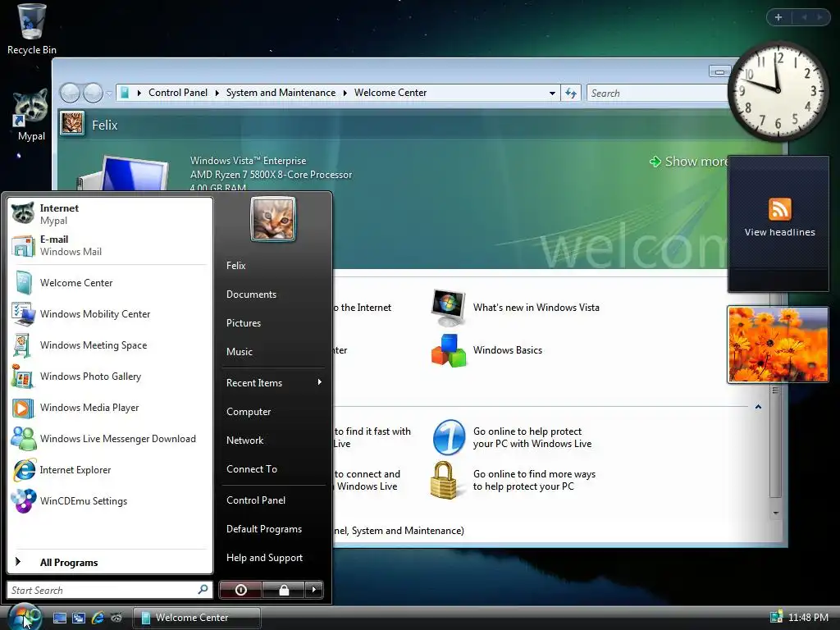
Task: Click the Back navigation button
Action: [70, 94]
